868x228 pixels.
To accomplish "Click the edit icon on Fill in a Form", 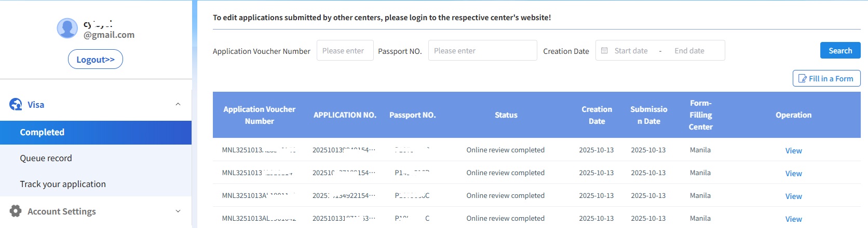I will point(803,79).
